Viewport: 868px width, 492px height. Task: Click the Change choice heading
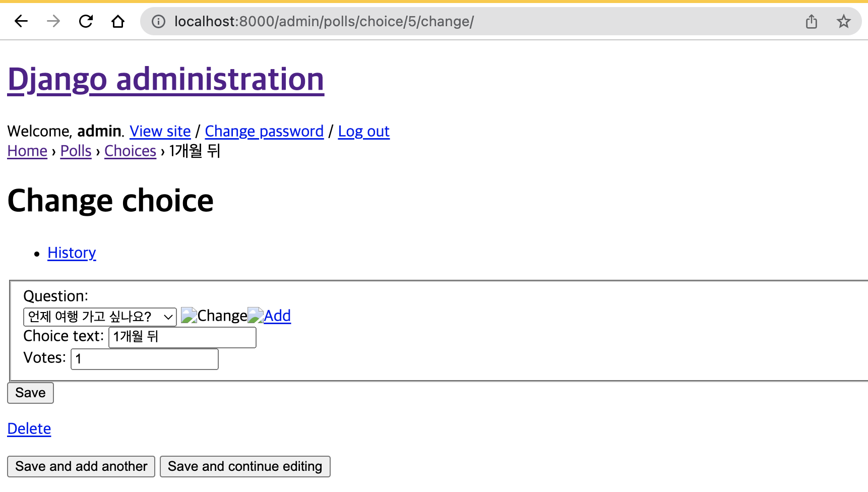(x=111, y=201)
